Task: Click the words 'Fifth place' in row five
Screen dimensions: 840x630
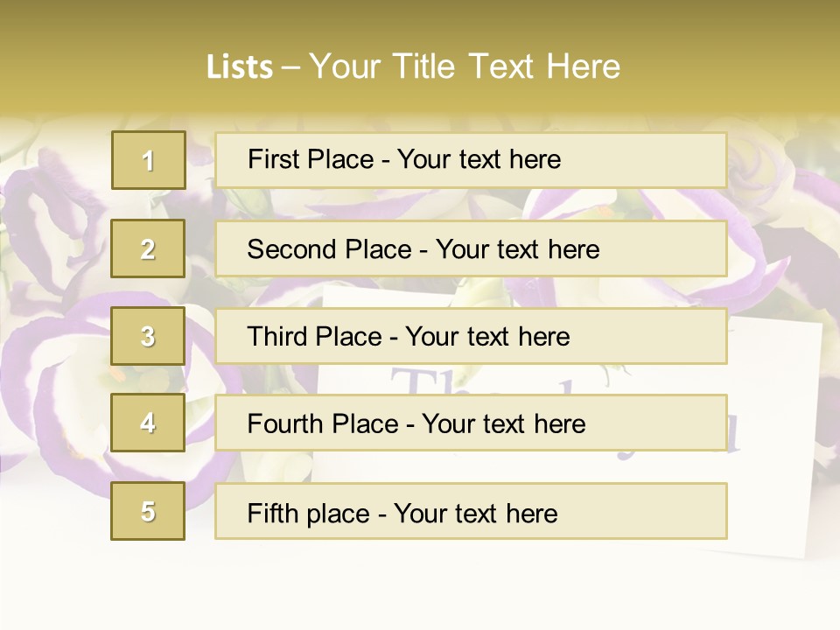Action: pos(309,514)
